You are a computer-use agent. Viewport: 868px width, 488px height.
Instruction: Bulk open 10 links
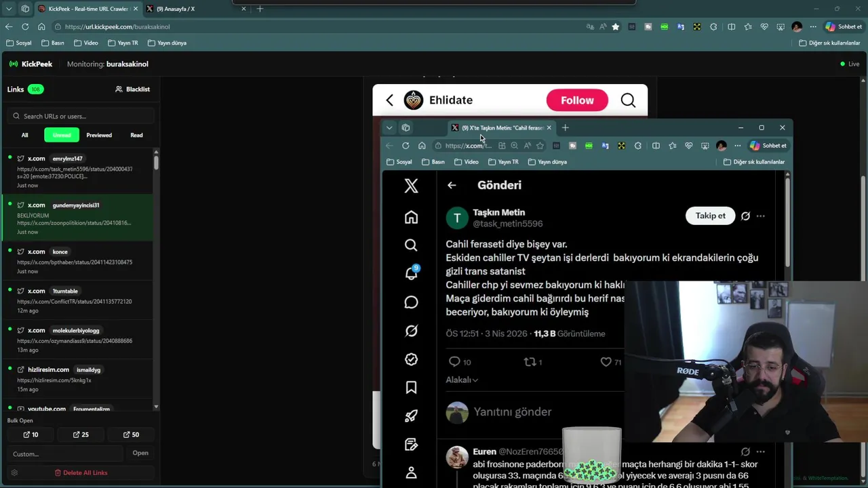[x=31, y=434]
